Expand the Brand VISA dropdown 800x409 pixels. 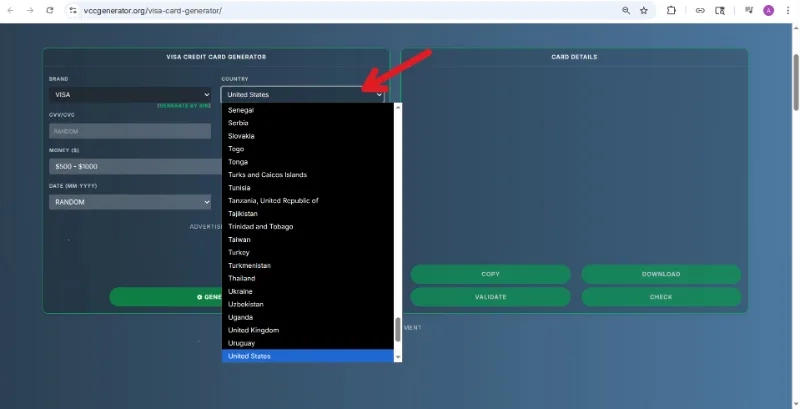click(x=130, y=94)
